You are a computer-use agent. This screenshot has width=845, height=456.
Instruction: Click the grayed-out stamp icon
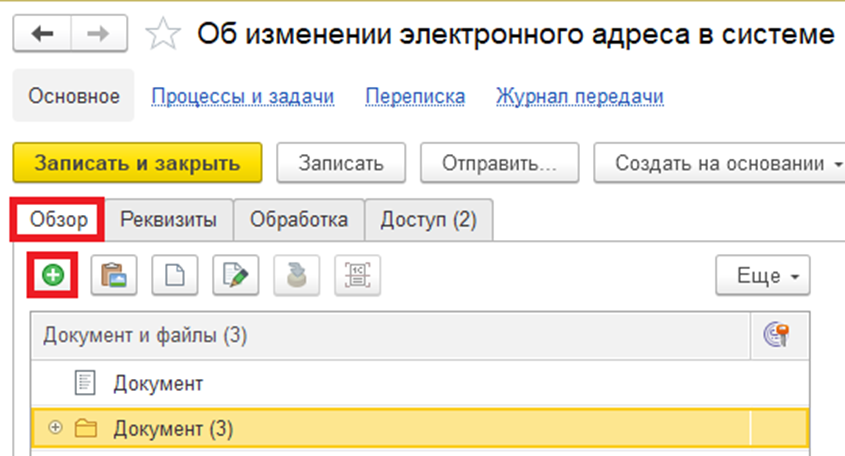pos(296,275)
